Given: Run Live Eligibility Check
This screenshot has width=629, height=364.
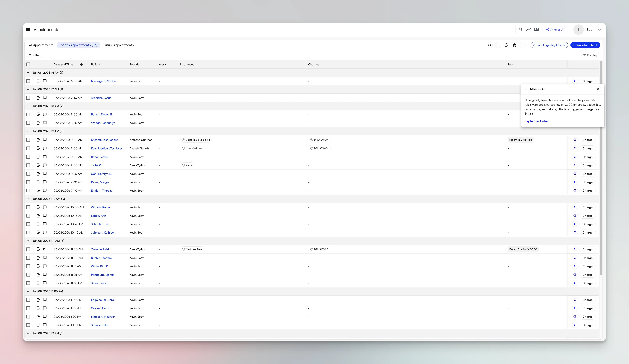Looking at the screenshot, I should coord(549,45).
